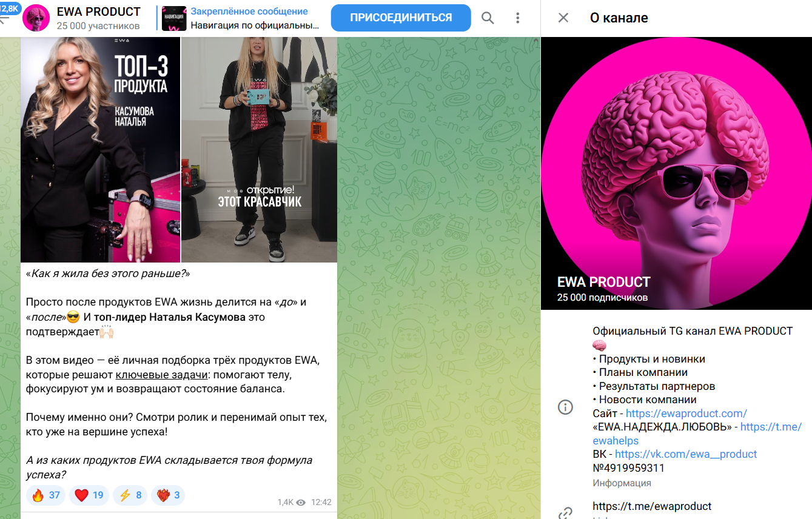Open the vk.com/ewa__product link
812x519 pixels.
pyautogui.click(x=686, y=454)
